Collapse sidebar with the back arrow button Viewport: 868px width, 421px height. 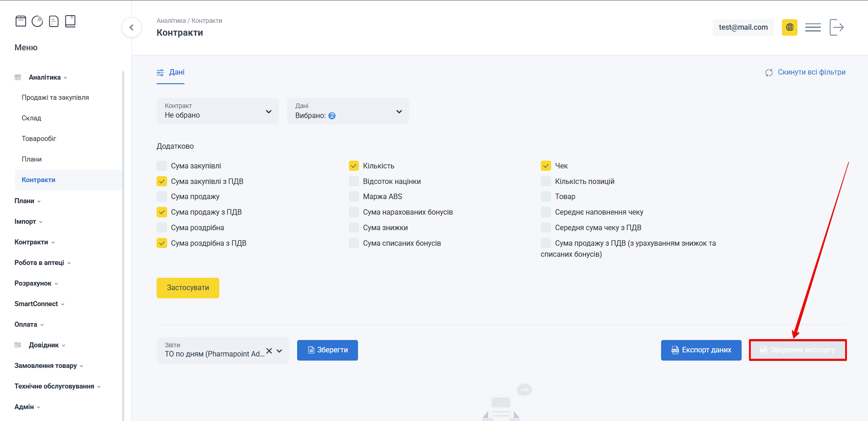point(131,27)
